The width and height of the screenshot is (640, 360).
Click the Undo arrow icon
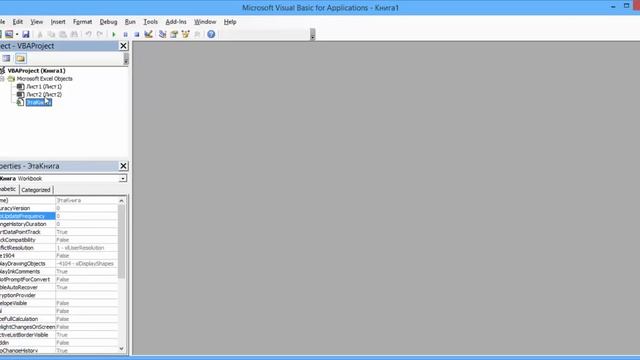88,34
